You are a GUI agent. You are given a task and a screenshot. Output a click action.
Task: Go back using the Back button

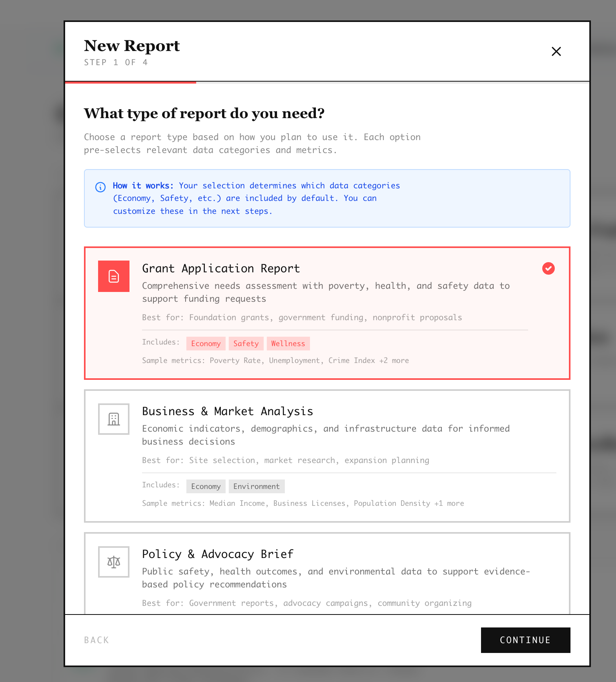point(97,640)
